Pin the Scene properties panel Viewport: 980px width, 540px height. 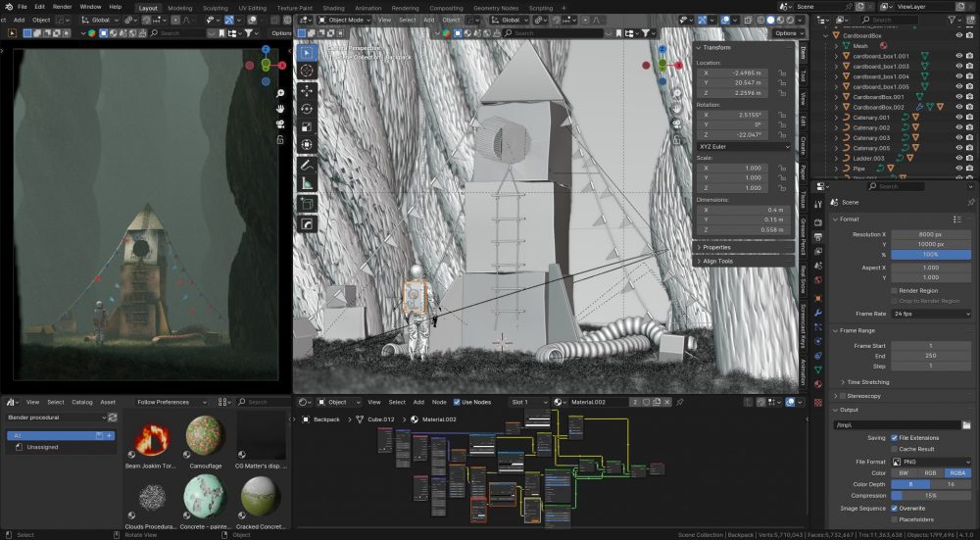tap(970, 203)
